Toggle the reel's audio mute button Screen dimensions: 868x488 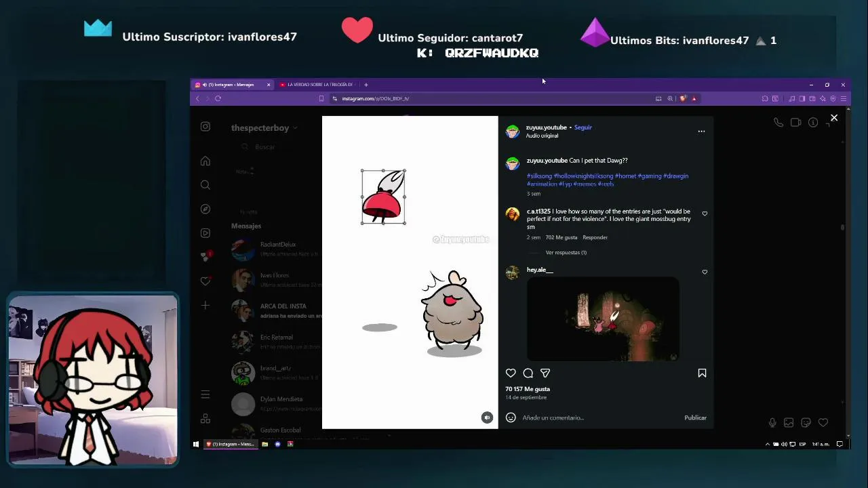[x=487, y=418]
